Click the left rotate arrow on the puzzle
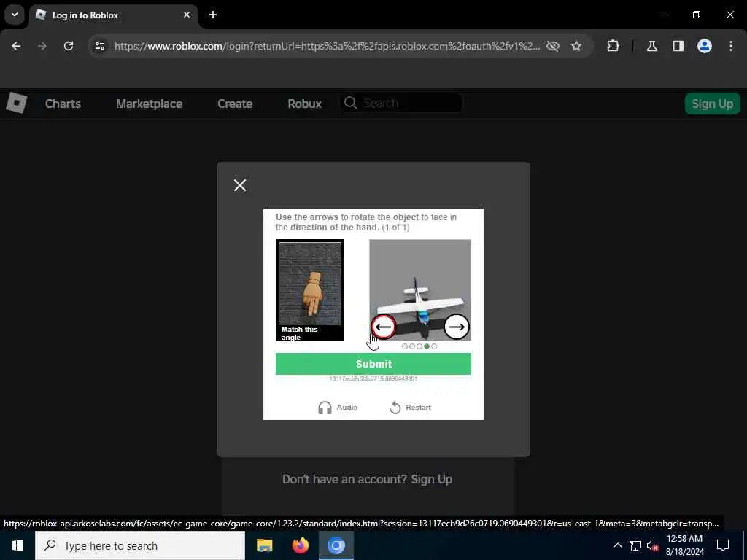 (383, 327)
